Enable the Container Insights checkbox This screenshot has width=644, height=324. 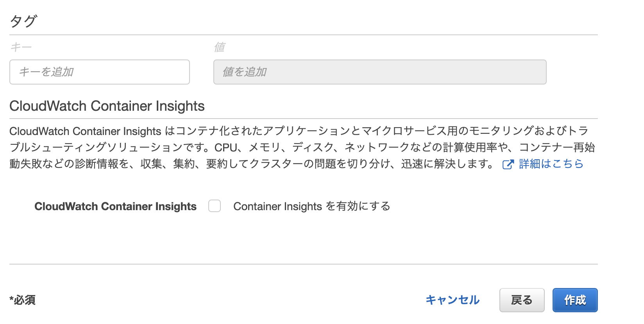[x=215, y=206]
